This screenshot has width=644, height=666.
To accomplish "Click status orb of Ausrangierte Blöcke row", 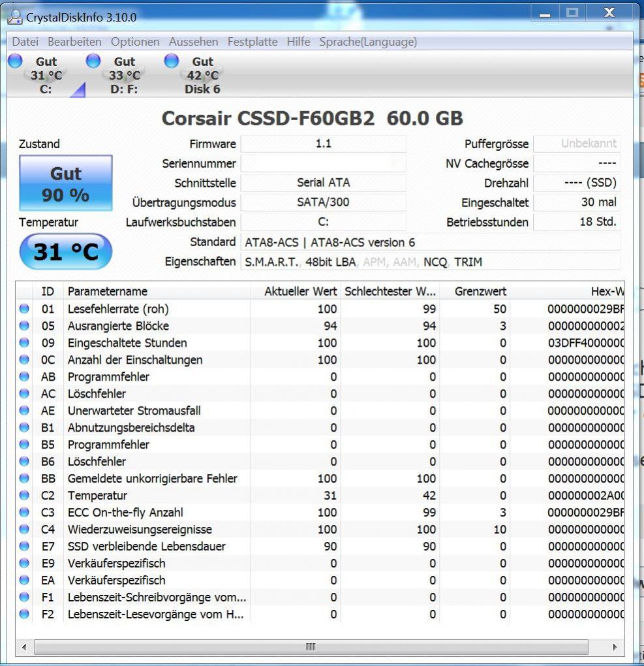I will (24, 326).
